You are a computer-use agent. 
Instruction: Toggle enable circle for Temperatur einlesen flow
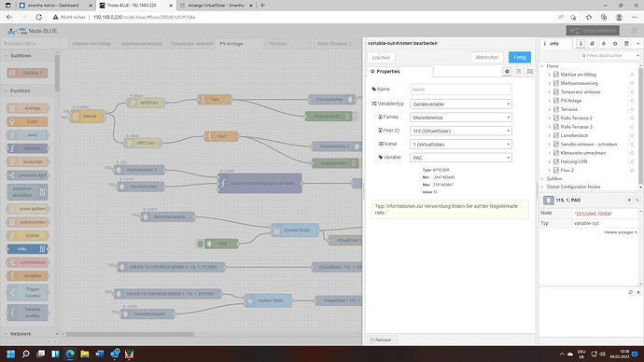(632, 92)
